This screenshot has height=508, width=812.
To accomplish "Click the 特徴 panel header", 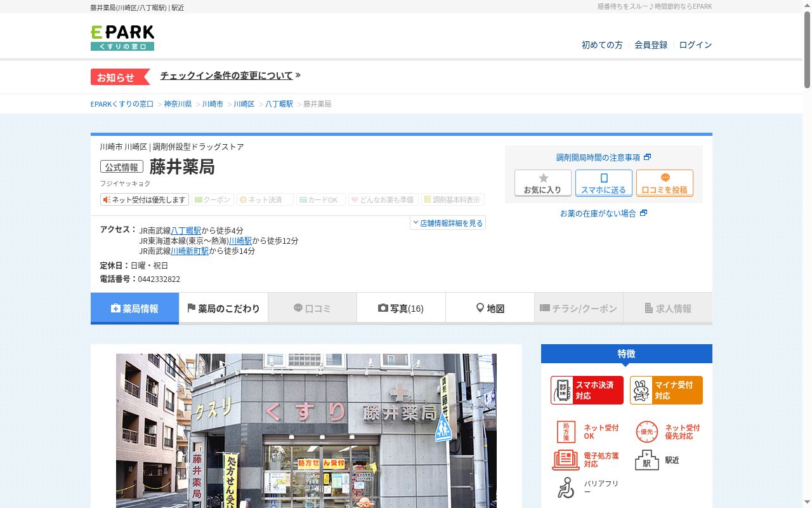I will pos(627,354).
